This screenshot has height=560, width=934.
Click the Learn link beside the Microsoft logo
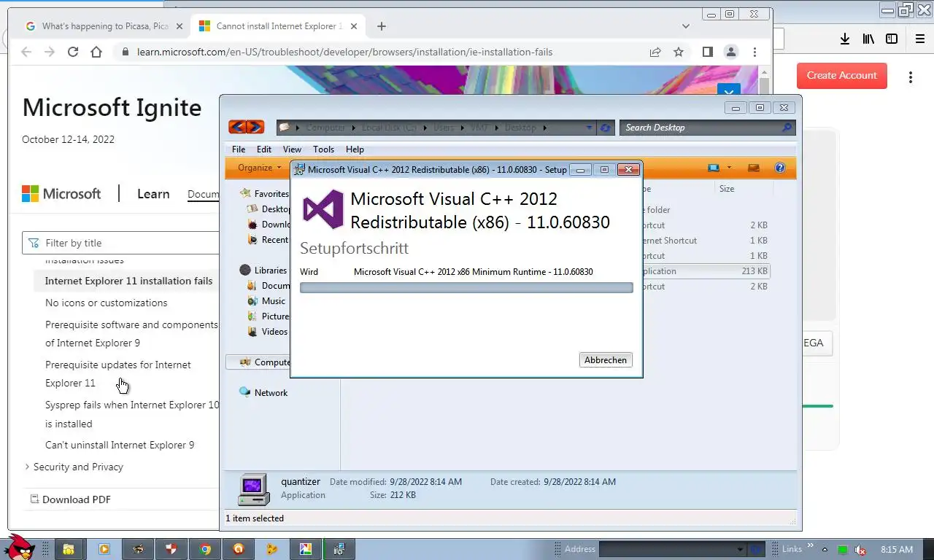pos(153,194)
